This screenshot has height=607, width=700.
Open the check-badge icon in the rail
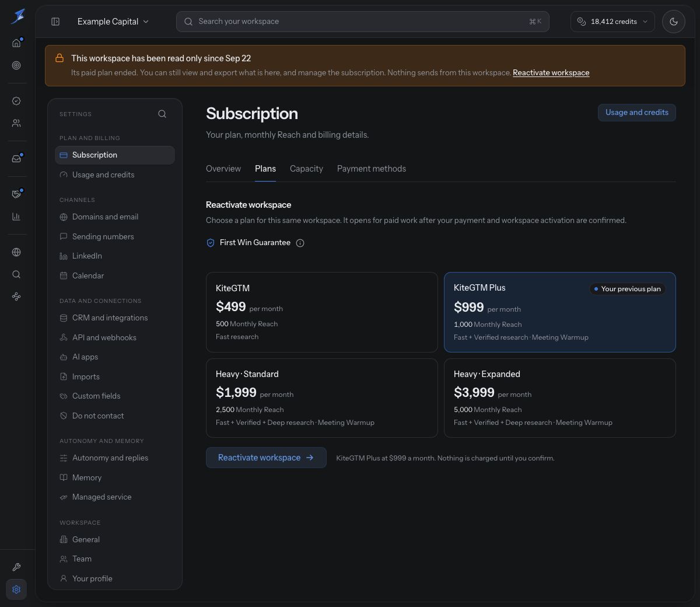click(x=16, y=101)
